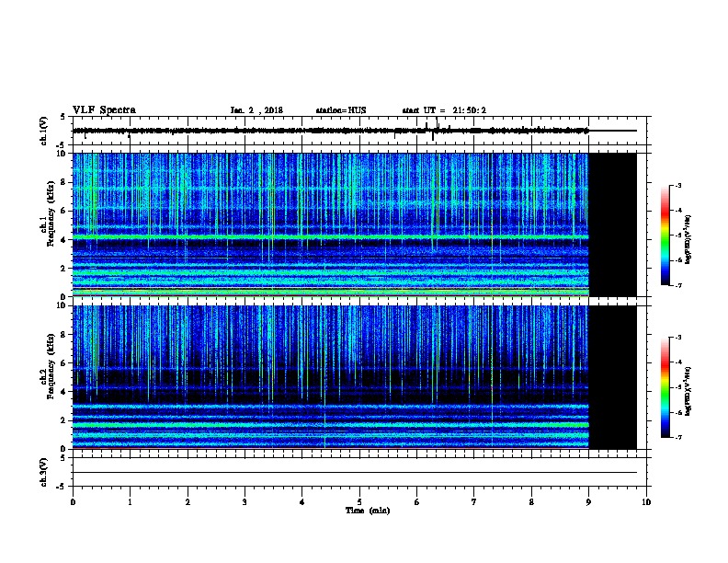This screenshot has width=728, height=563.
Task: Click the flat ch.3 waveform line
Action: [354, 473]
